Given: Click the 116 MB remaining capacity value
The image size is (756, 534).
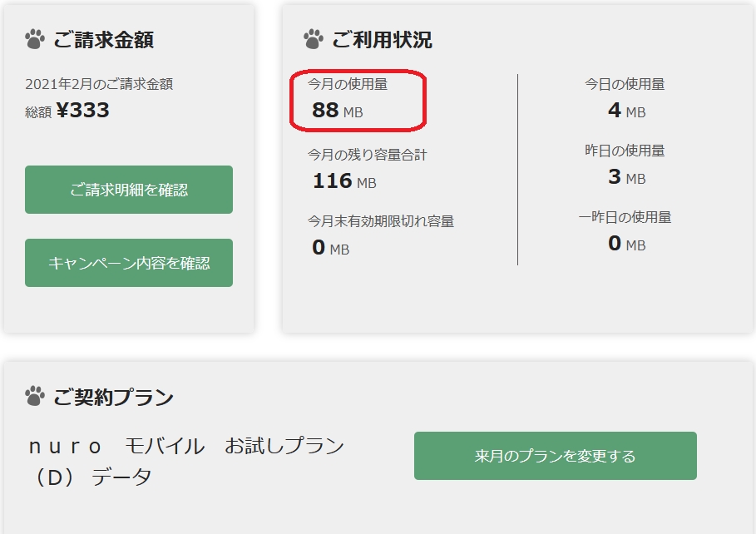Looking at the screenshot, I should (344, 180).
